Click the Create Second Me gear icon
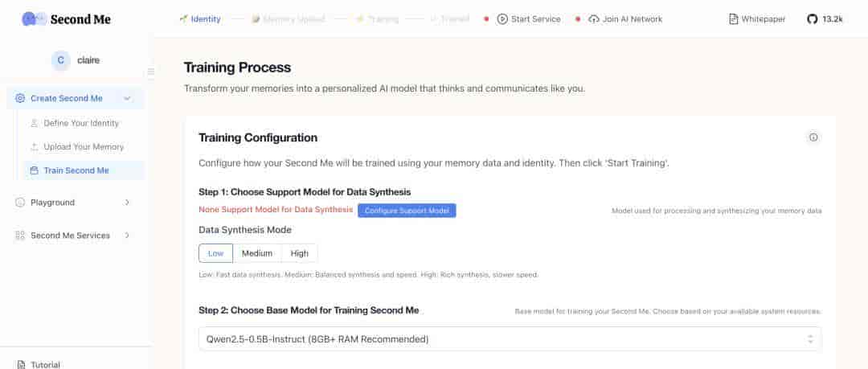 pos(20,98)
